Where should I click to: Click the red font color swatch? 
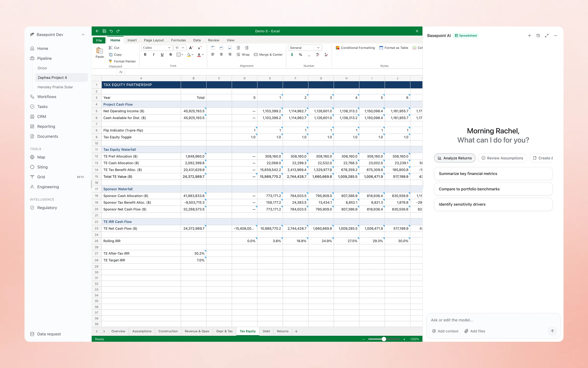pos(199,55)
